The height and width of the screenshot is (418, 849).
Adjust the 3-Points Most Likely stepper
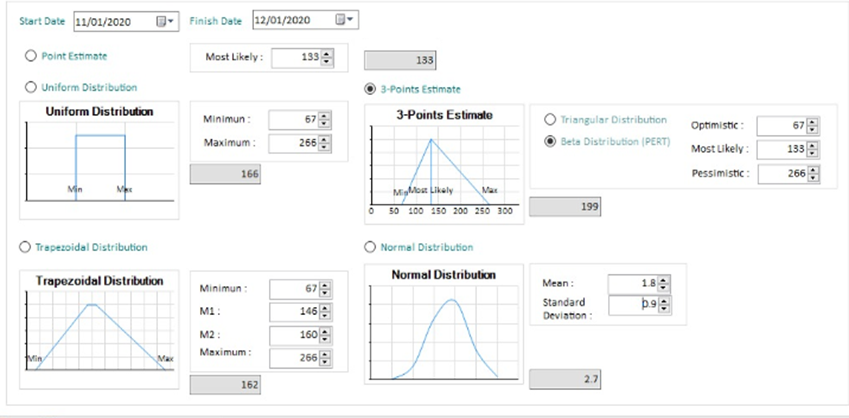[813, 149]
